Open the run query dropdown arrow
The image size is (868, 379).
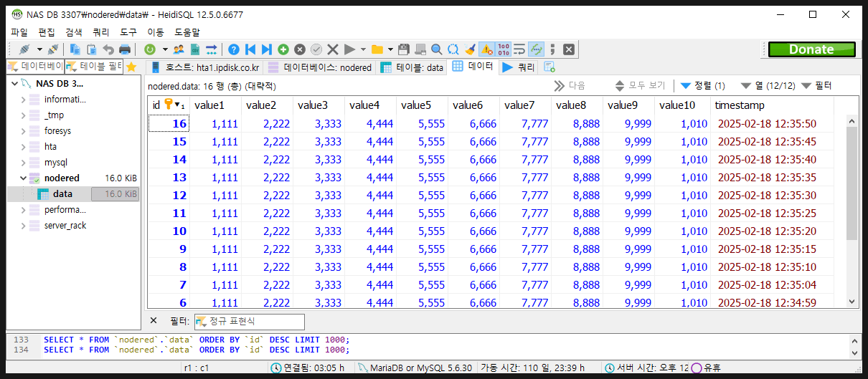[363, 49]
